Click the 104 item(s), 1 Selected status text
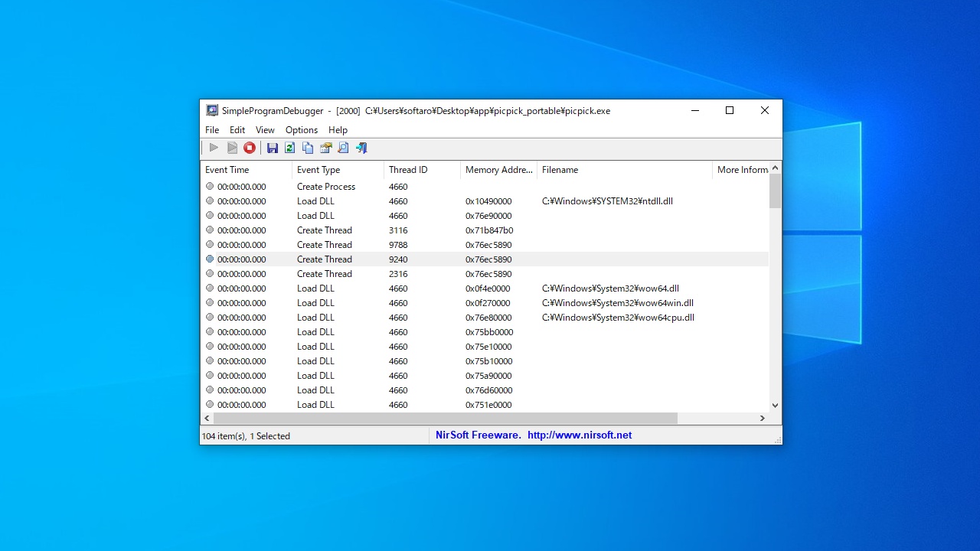Image resolution: width=980 pixels, height=551 pixels. click(246, 436)
